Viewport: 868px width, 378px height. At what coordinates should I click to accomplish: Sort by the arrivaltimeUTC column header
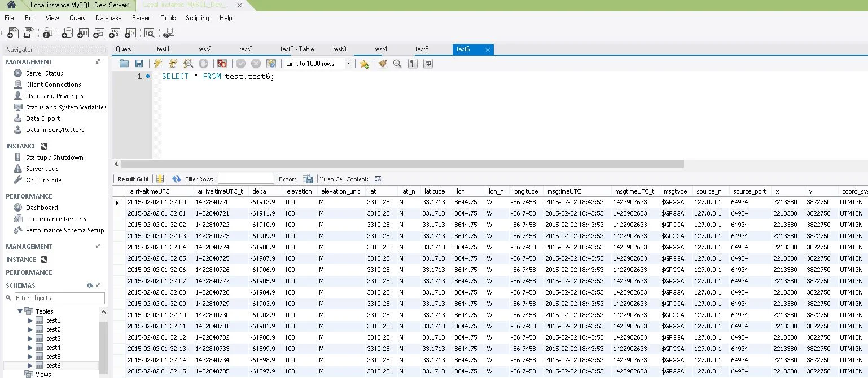coord(160,191)
